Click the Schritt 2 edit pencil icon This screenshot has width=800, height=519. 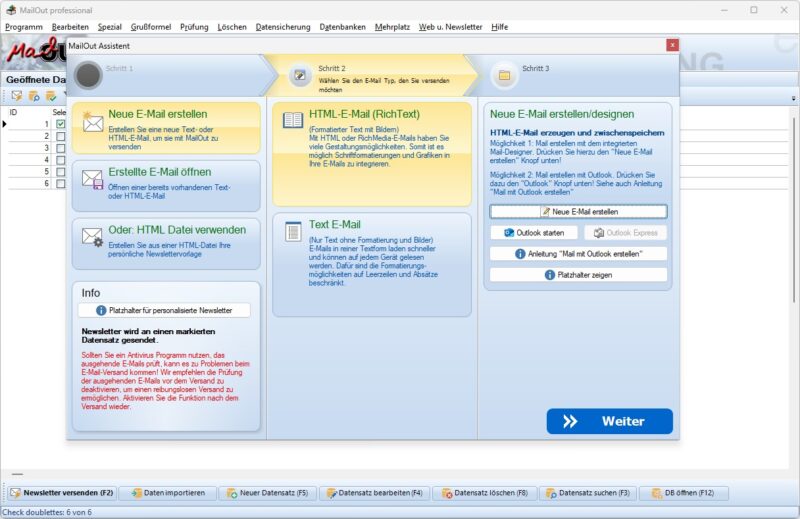click(300, 76)
